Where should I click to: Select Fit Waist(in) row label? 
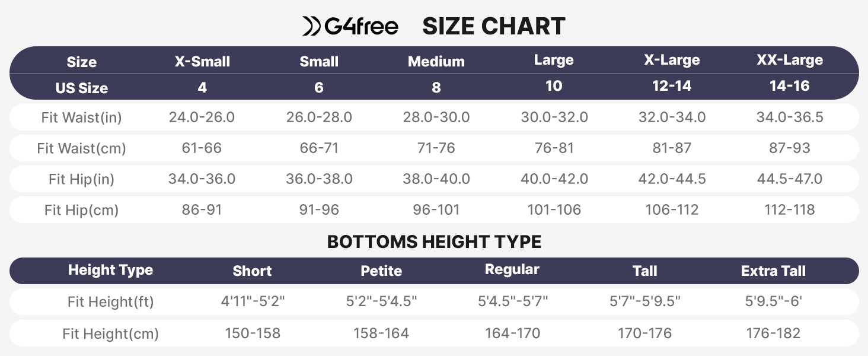pyautogui.click(x=81, y=117)
